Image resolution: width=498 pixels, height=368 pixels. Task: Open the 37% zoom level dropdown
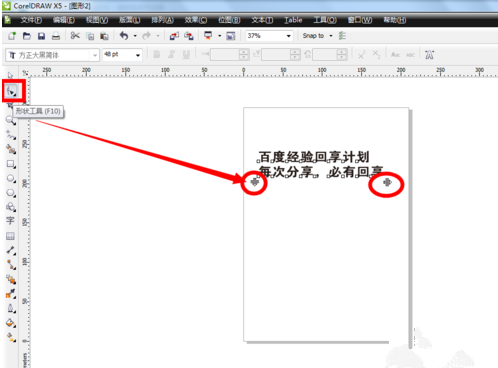point(289,36)
